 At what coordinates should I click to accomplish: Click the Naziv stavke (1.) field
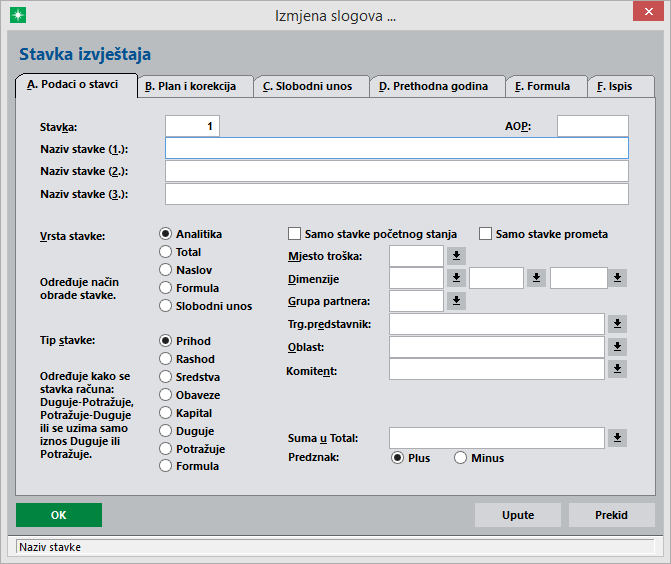tap(397, 148)
